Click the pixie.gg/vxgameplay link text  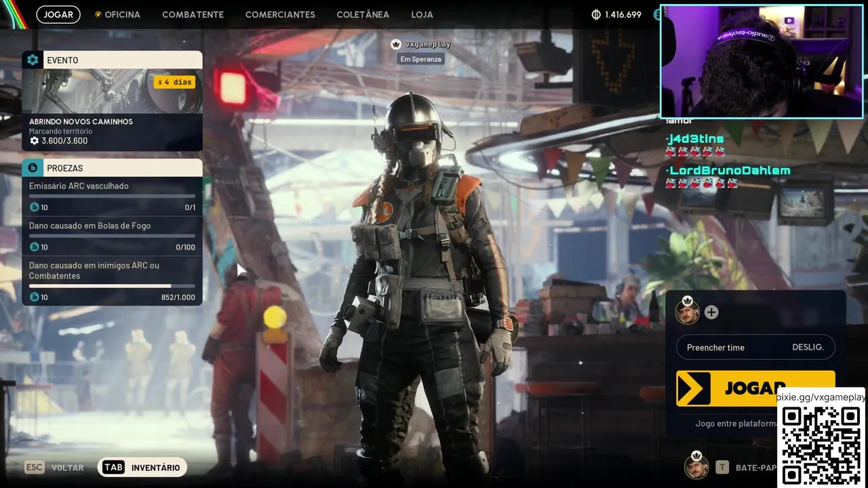821,397
